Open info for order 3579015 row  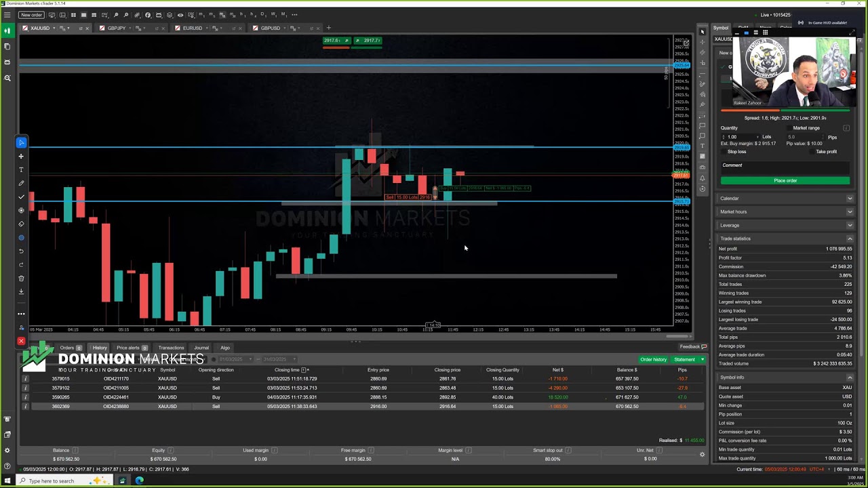coord(25,379)
